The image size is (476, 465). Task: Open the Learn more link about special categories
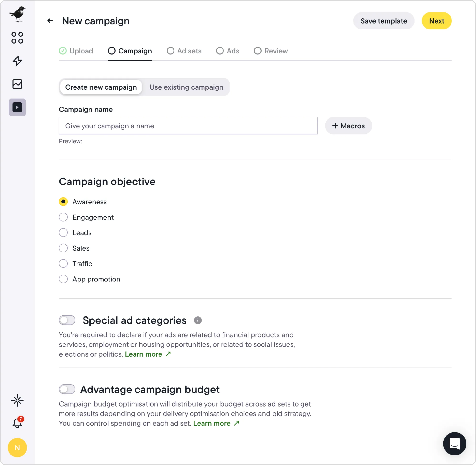click(144, 354)
